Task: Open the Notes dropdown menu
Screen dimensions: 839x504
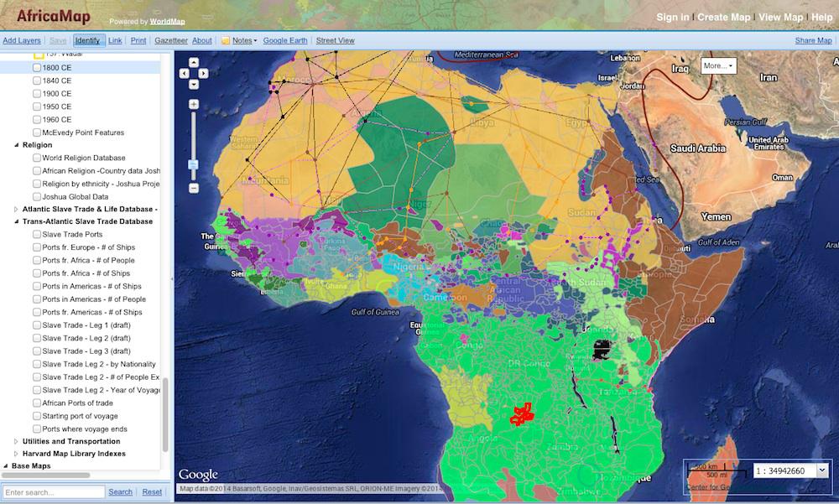Action: (244, 40)
